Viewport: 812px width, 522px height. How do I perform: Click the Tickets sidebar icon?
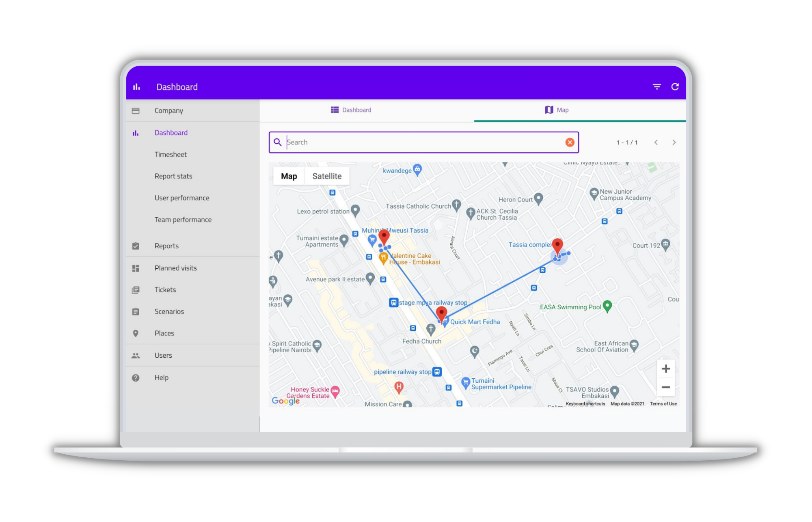point(136,289)
